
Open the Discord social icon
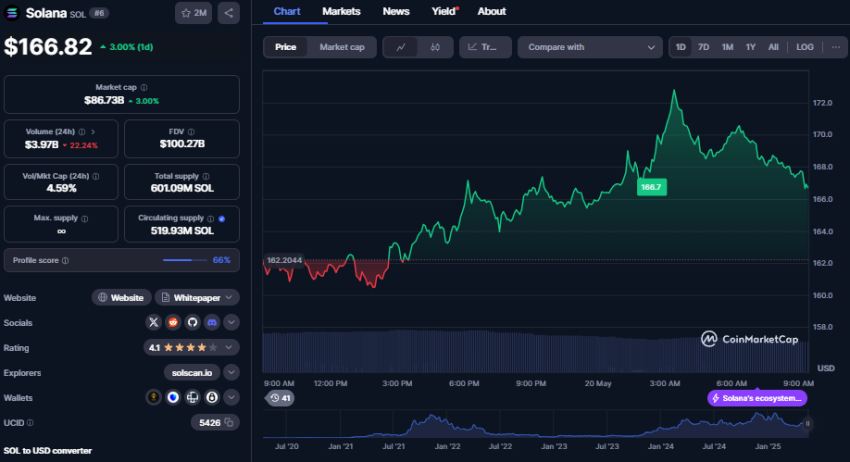point(211,322)
